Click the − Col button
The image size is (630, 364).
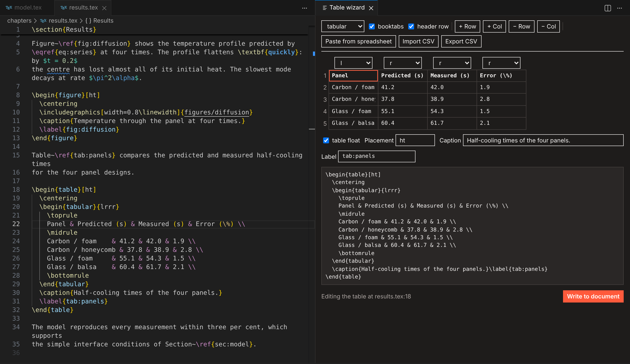click(548, 26)
